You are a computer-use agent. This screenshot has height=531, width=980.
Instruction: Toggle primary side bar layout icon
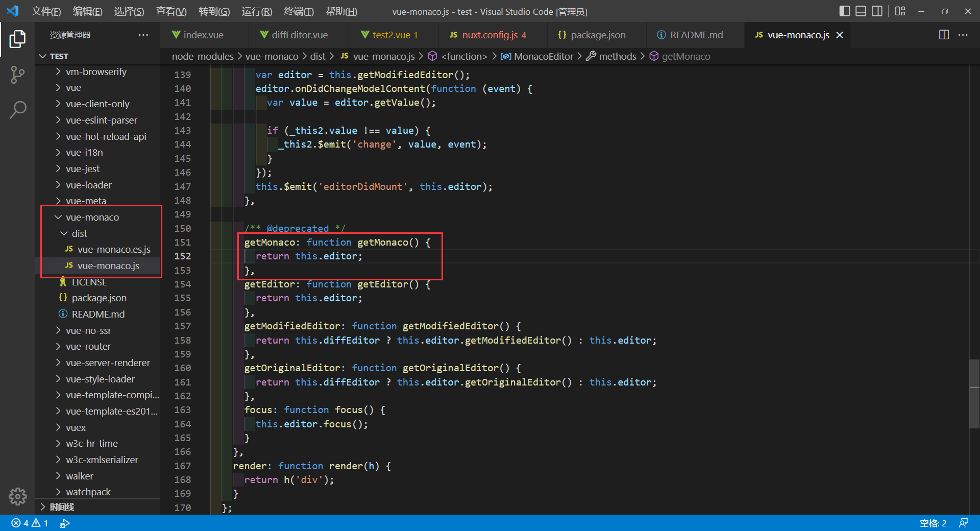click(x=844, y=11)
